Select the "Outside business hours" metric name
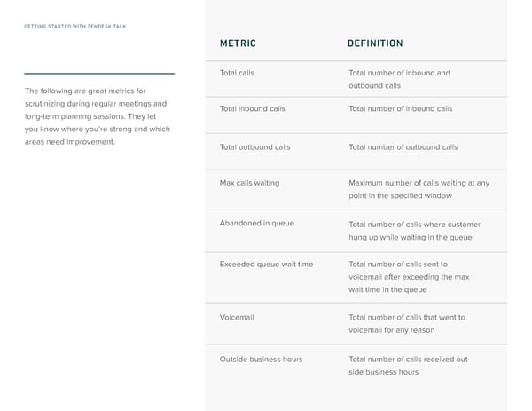Screen dimensions: 532x411 pyautogui.click(x=261, y=359)
